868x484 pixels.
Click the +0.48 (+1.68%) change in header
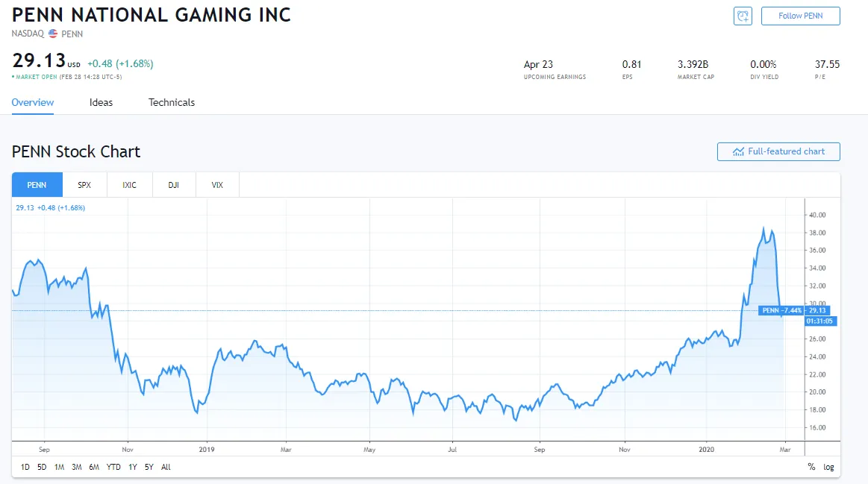click(120, 63)
